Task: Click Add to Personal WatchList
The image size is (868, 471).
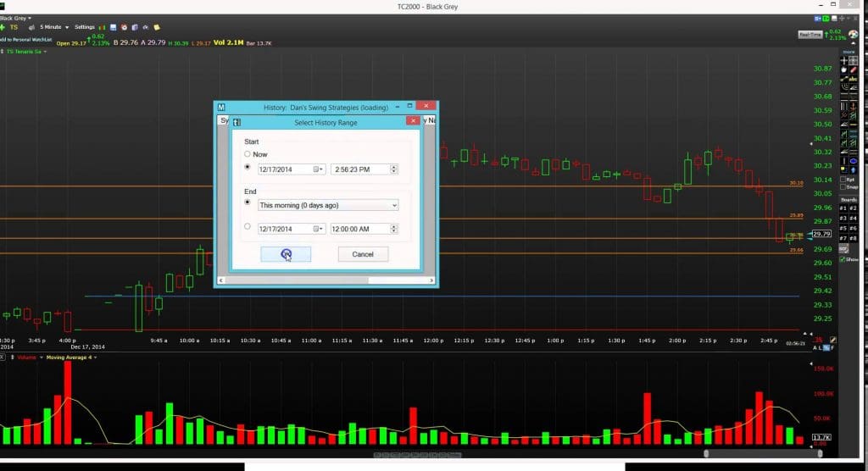Action: point(26,40)
